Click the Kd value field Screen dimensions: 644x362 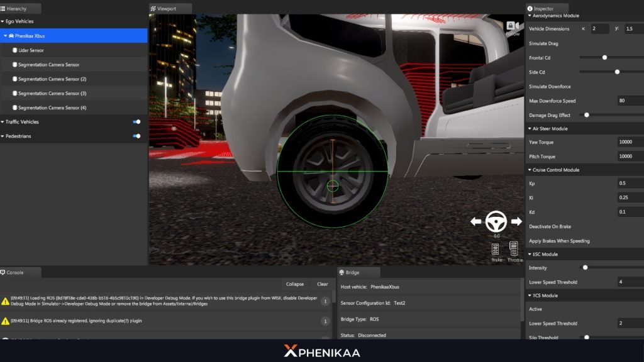tap(630, 212)
